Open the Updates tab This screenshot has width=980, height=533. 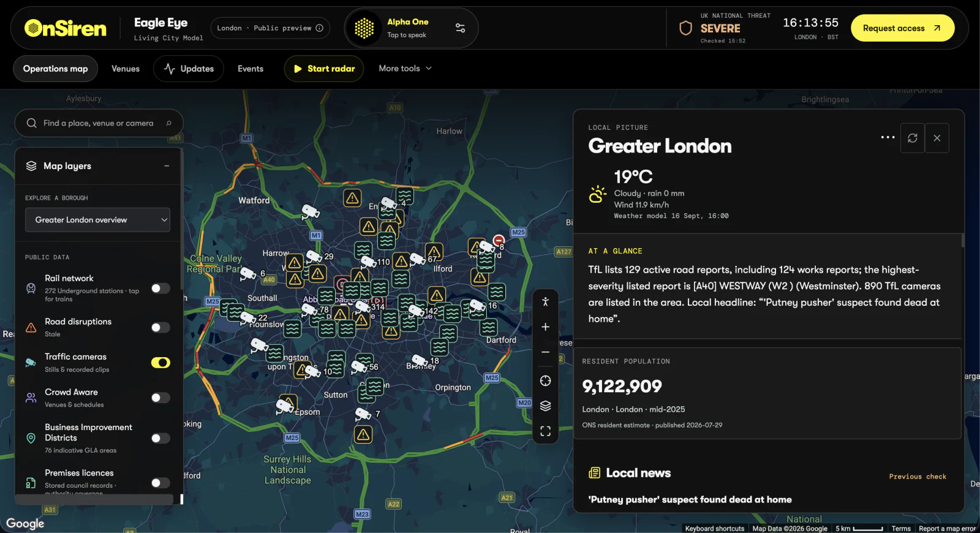tap(189, 69)
